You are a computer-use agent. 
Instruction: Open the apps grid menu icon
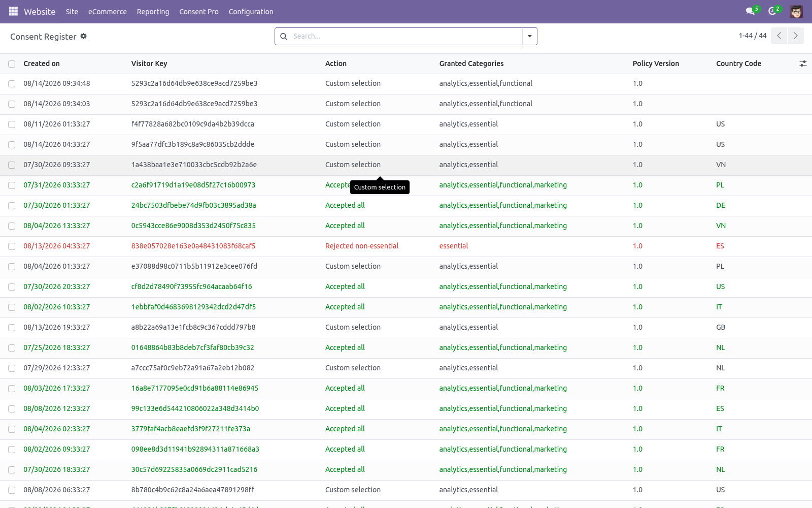[x=13, y=11]
